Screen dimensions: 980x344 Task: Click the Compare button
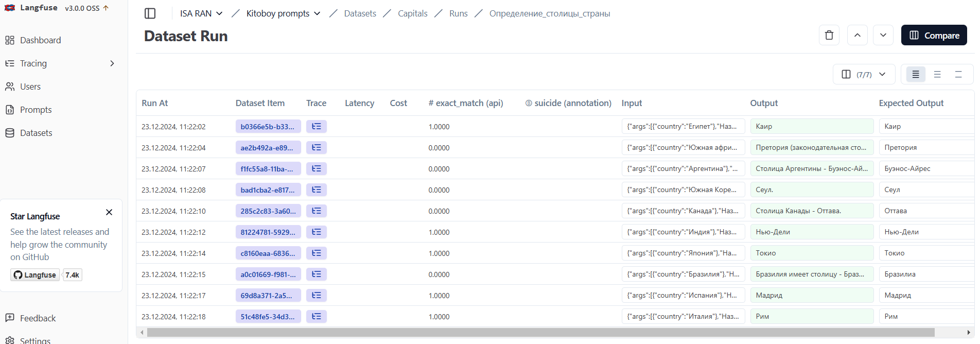[x=934, y=35]
